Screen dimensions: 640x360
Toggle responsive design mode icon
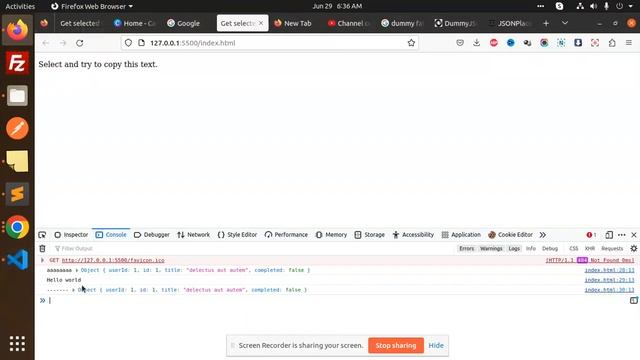click(609, 235)
